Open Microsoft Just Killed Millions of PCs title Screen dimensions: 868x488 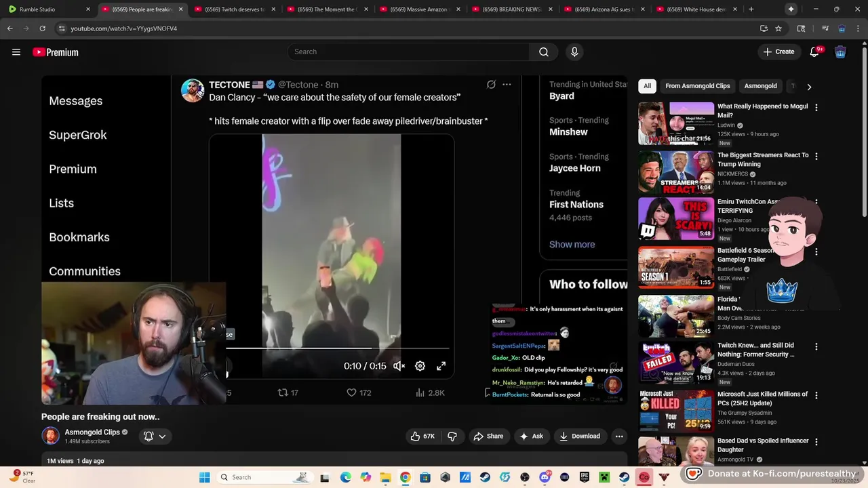coord(762,399)
